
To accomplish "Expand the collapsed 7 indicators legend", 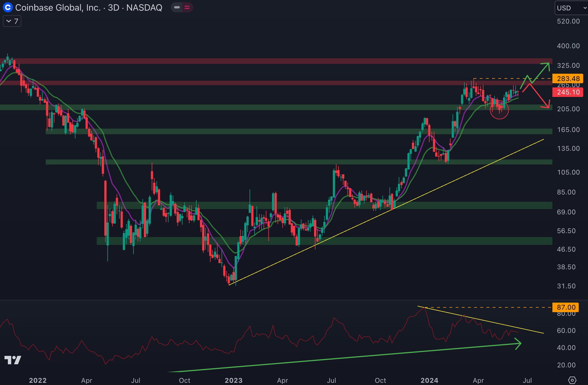I will (x=12, y=21).
